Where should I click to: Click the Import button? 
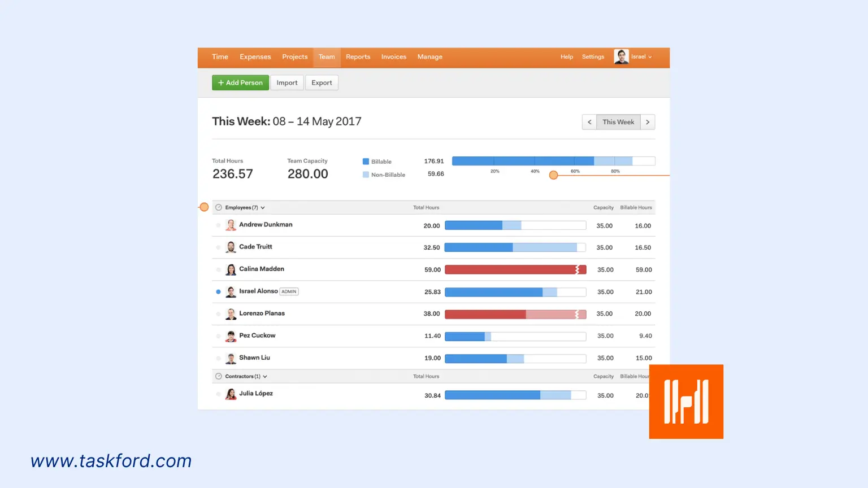[x=287, y=82]
